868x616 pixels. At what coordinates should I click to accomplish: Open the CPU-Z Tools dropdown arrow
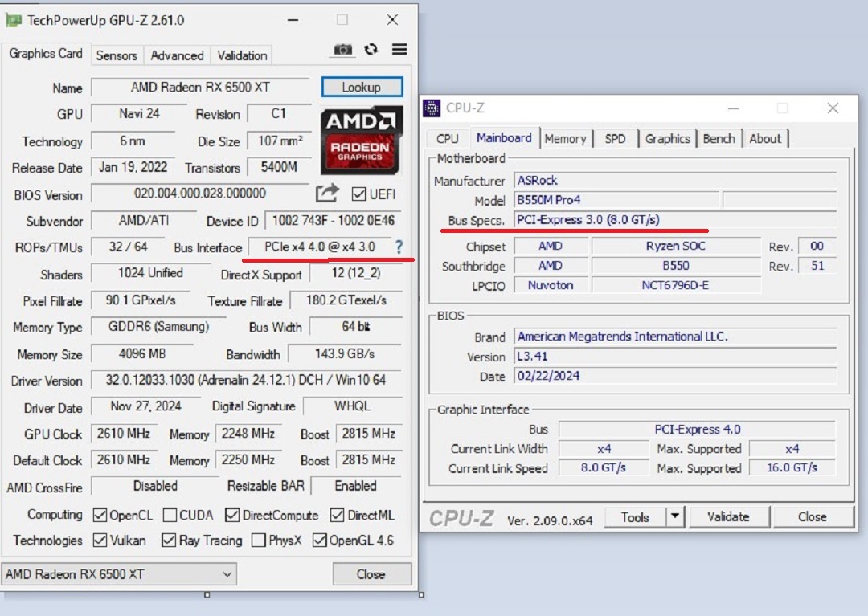tap(675, 517)
